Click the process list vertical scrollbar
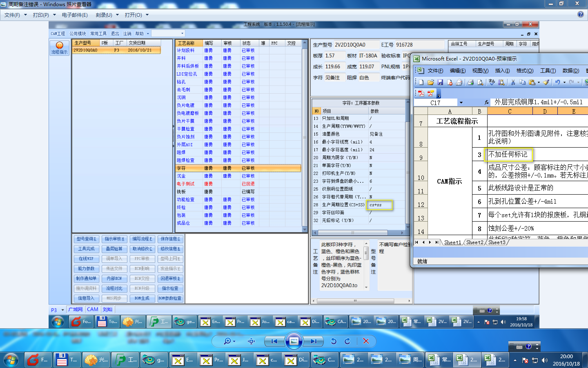This screenshot has width=588, height=368. [x=304, y=137]
